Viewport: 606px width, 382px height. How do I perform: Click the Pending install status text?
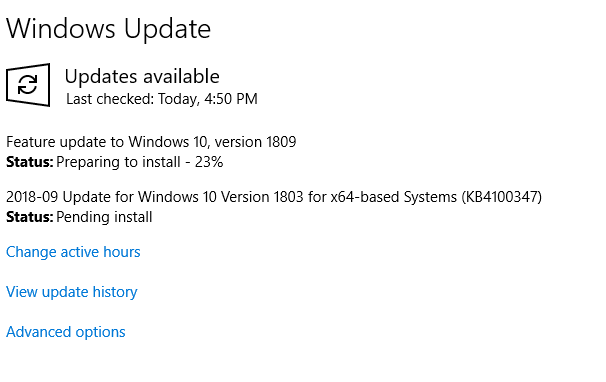(104, 217)
